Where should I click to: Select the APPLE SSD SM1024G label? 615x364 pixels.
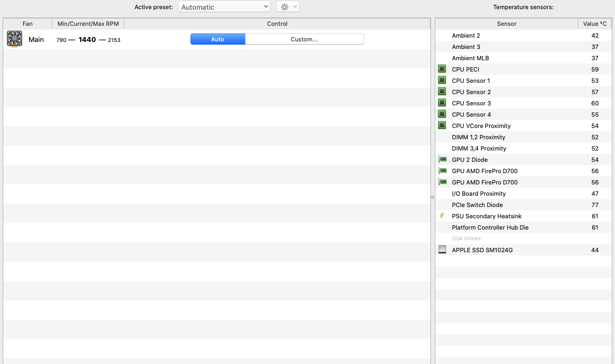coord(482,250)
